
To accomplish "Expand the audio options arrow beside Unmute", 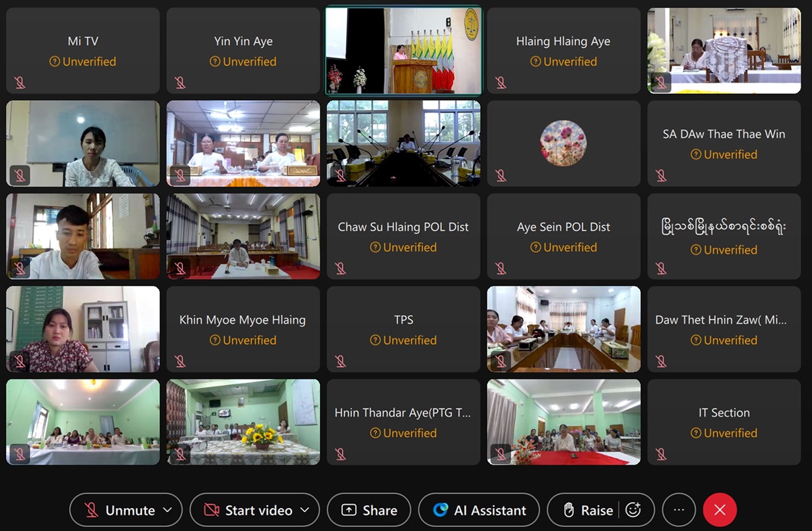I will (x=169, y=510).
